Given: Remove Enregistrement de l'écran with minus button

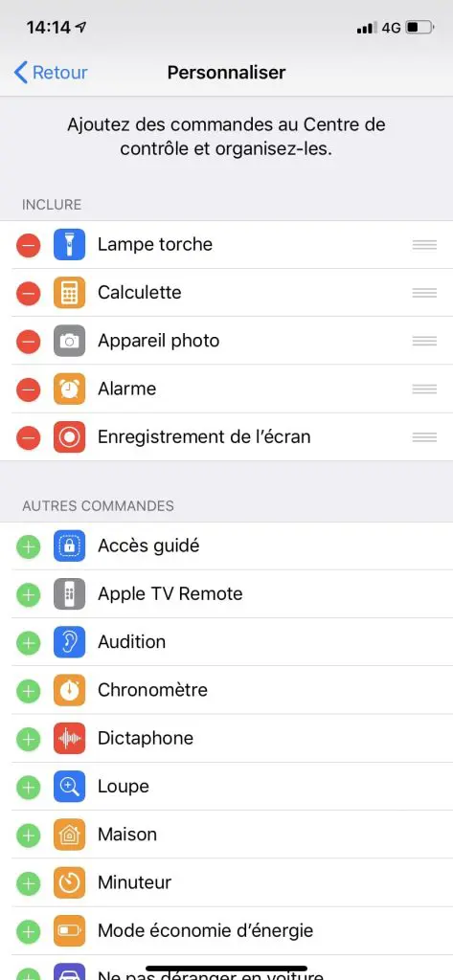Looking at the screenshot, I should [28, 437].
